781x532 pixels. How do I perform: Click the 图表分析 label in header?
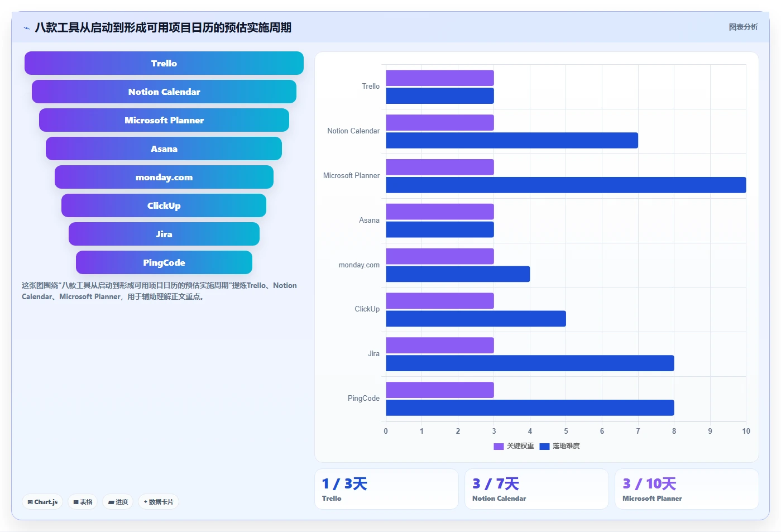click(x=743, y=27)
